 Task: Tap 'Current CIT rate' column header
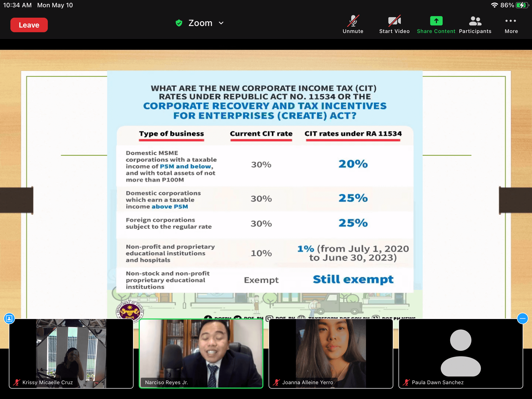261,134
